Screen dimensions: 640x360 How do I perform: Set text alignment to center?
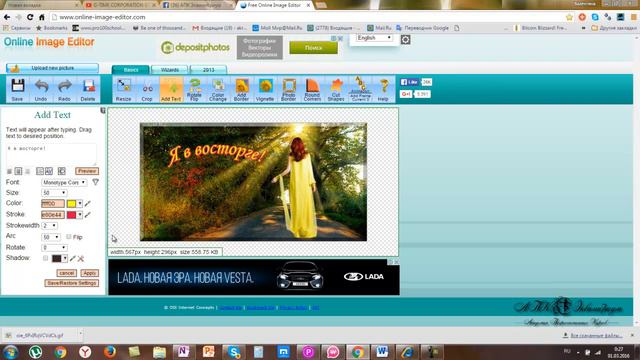tap(18, 171)
